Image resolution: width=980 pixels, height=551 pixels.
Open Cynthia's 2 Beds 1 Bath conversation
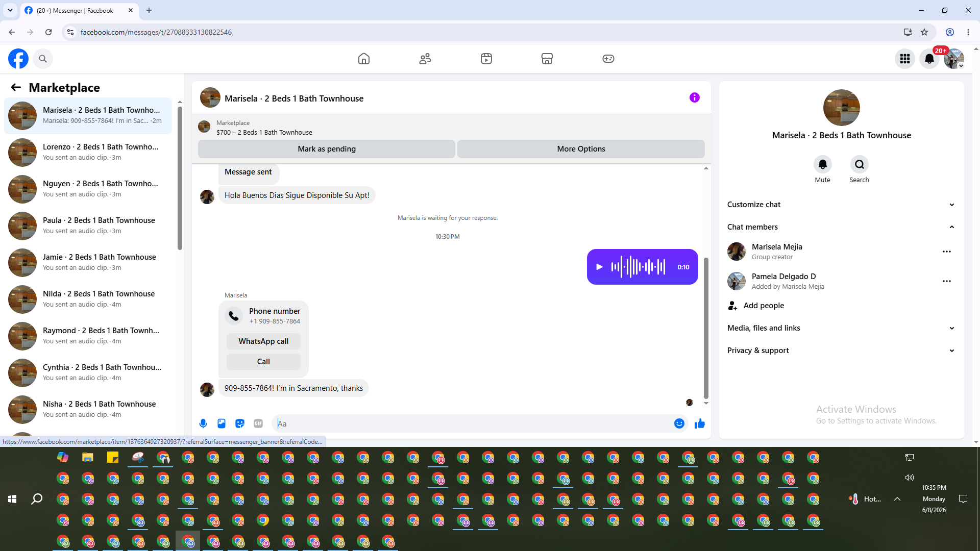[88, 372]
